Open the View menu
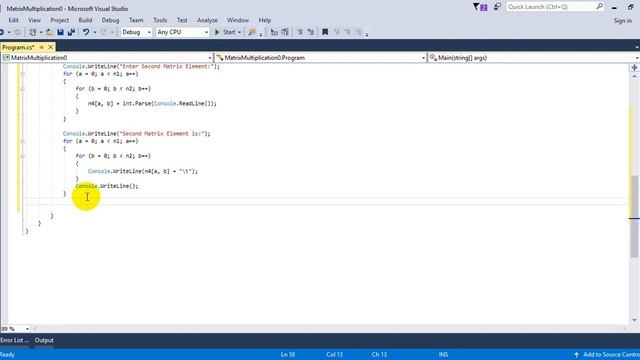640x360 pixels. click(34, 20)
